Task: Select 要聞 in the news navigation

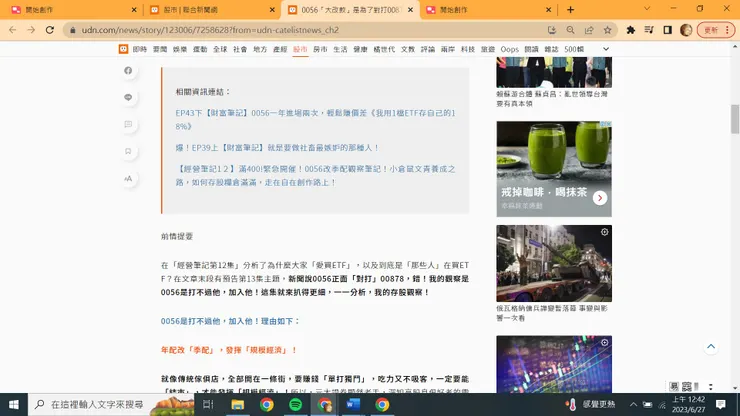Action: coord(160,49)
